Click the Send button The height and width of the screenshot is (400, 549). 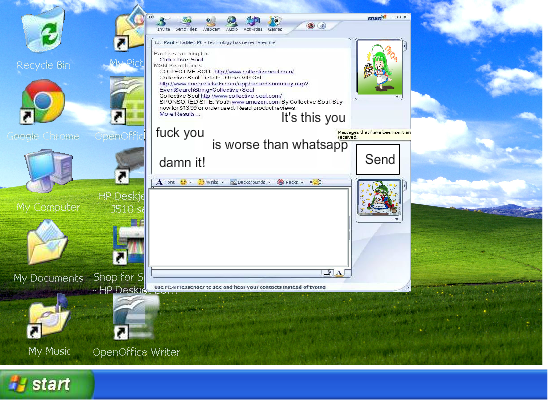click(x=378, y=159)
